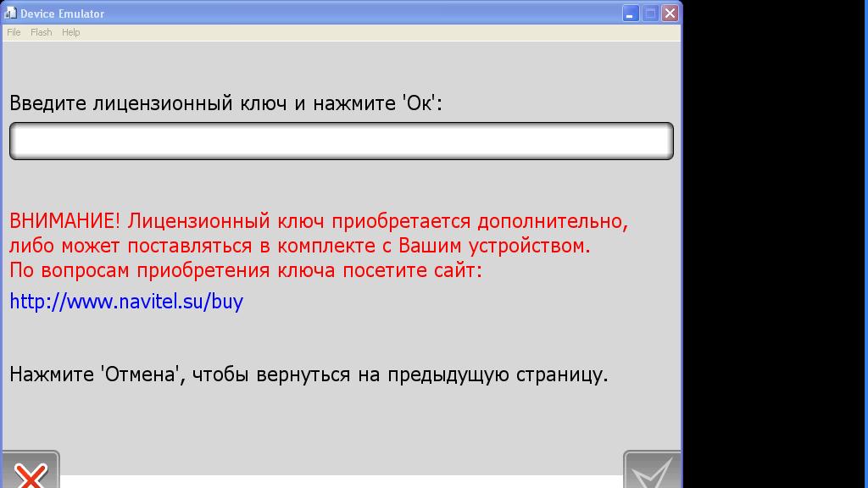The height and width of the screenshot is (488, 868).
Task: Click the 'Введите лицензионный ключ' prompt label
Action: click(225, 103)
